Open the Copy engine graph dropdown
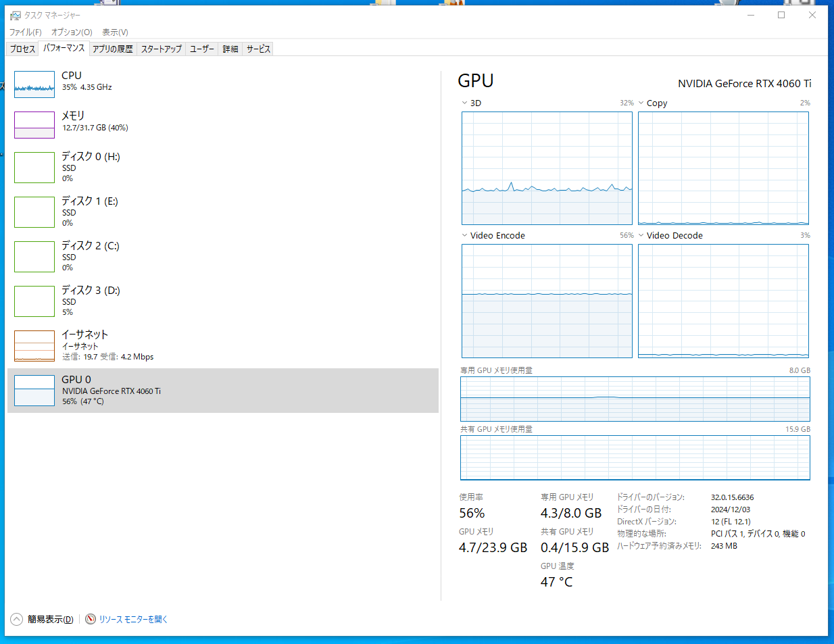Screen dimensions: 834x644 click(x=641, y=103)
